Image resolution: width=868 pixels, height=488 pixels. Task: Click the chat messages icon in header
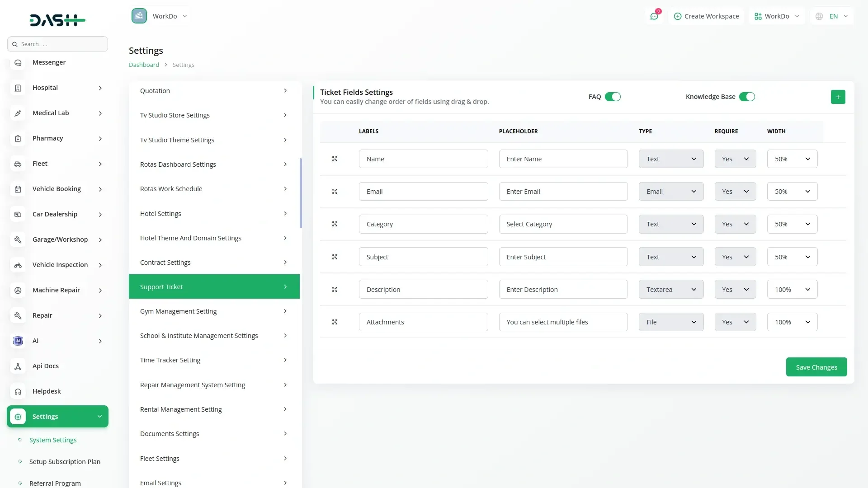654,16
